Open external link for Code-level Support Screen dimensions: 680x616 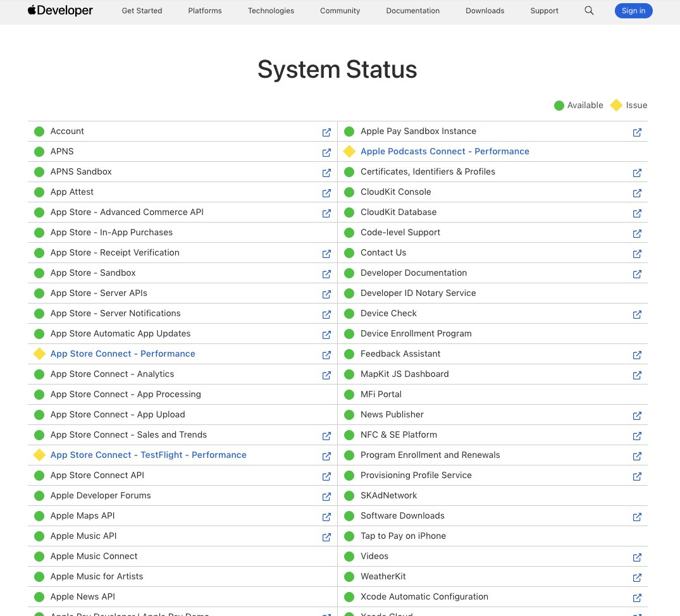[637, 233]
